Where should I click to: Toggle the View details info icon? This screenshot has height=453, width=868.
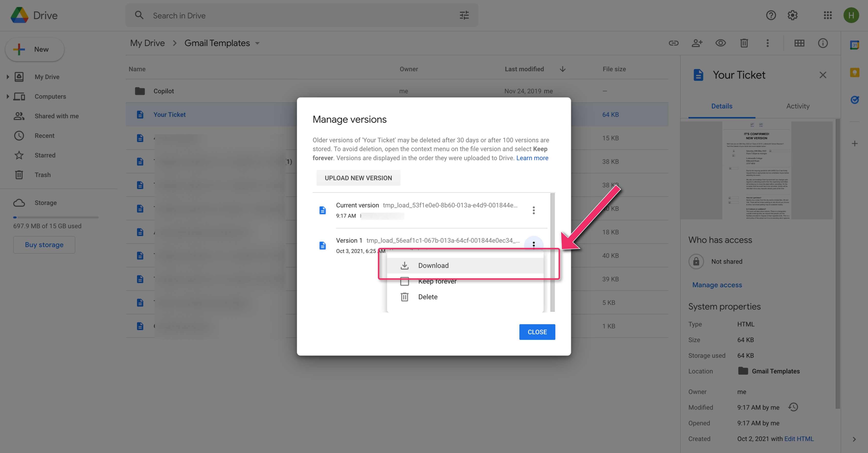(x=822, y=43)
